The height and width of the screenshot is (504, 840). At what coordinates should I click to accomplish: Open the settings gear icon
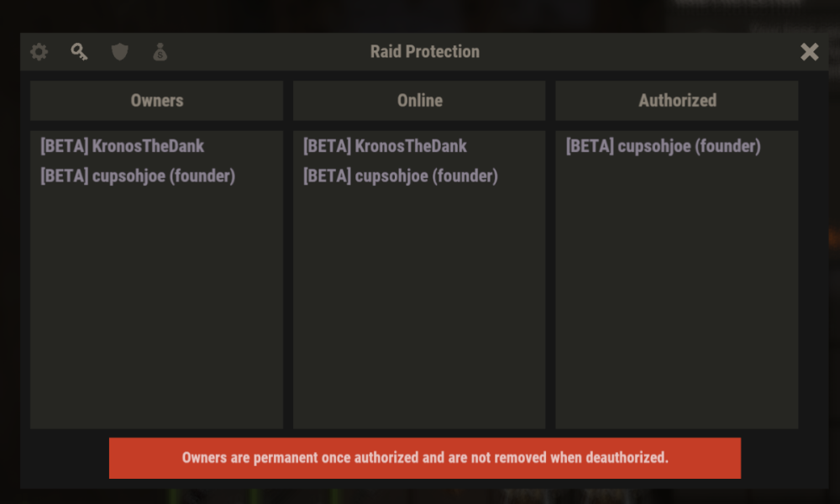39,52
